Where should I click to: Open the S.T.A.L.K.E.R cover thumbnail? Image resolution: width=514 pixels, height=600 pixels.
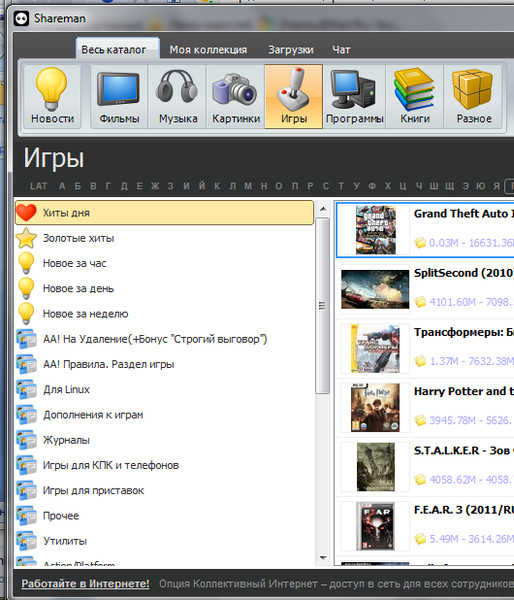point(375,467)
